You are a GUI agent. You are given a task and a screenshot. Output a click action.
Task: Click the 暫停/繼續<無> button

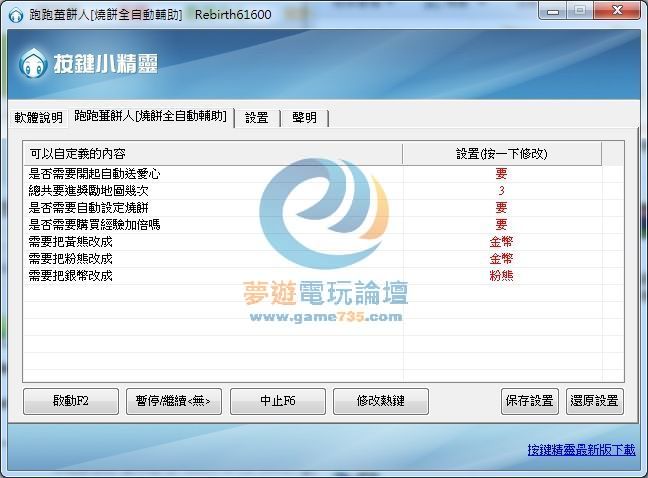[x=174, y=401]
